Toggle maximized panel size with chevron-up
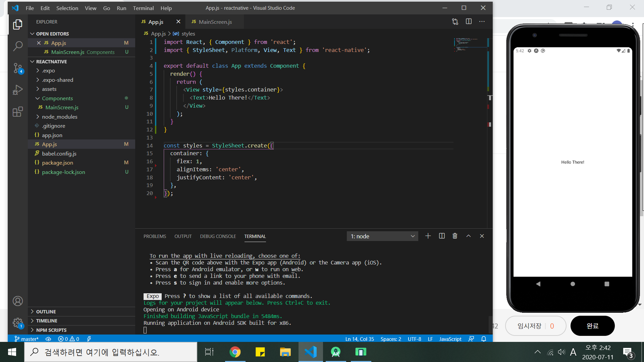 469,236
